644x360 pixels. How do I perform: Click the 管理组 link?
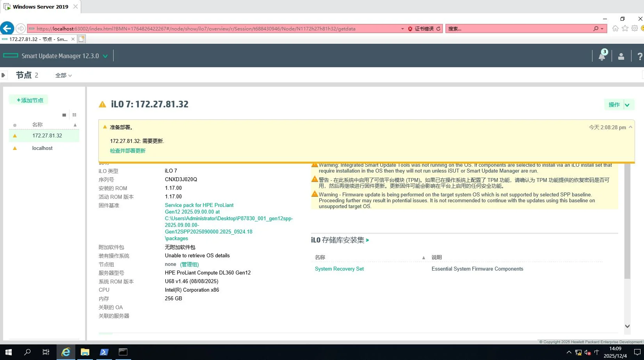189,264
